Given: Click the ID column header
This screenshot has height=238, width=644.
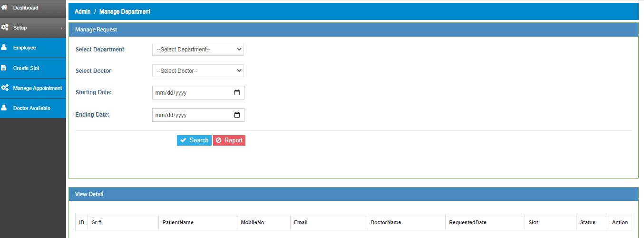Looking at the screenshot, I should click(82, 222).
